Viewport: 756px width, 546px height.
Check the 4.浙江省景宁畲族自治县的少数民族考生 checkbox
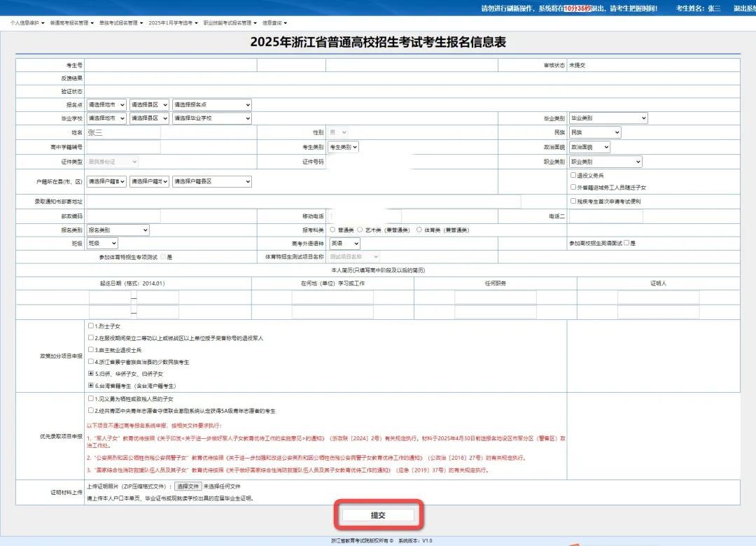[x=90, y=362]
